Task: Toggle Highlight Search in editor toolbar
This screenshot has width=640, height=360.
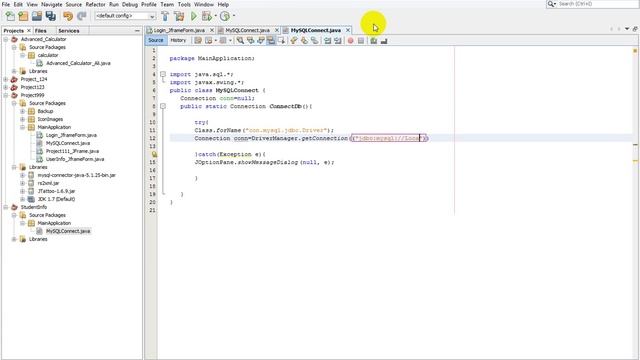Action: coord(271,40)
